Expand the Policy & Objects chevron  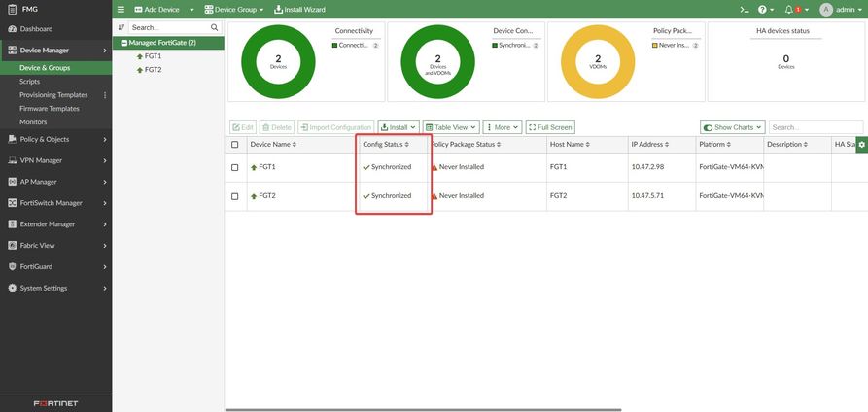105,140
